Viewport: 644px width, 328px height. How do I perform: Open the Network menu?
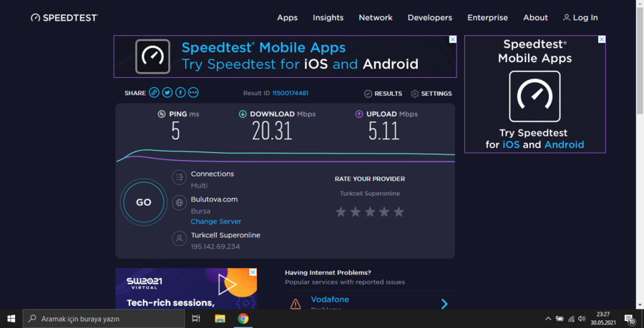point(376,18)
